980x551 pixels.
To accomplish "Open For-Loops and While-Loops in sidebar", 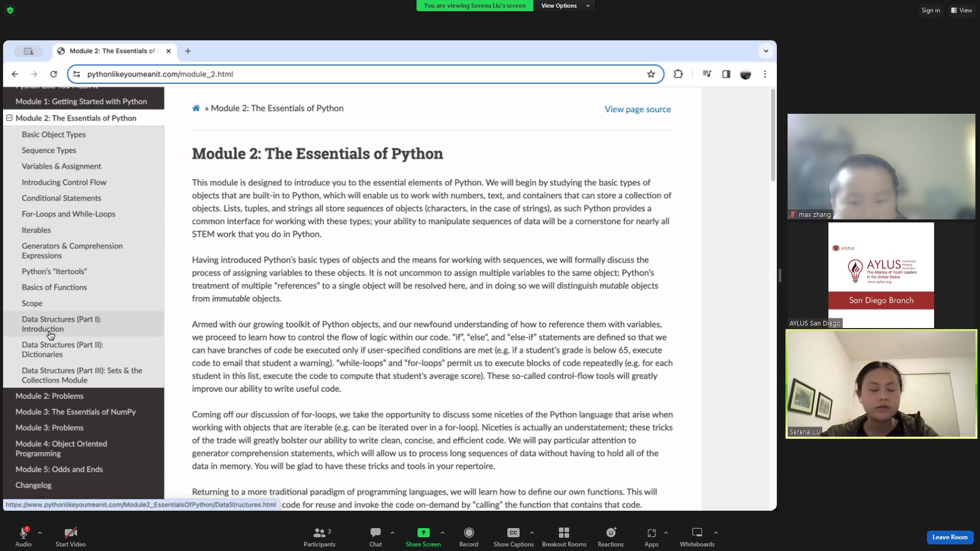I will pos(68,214).
